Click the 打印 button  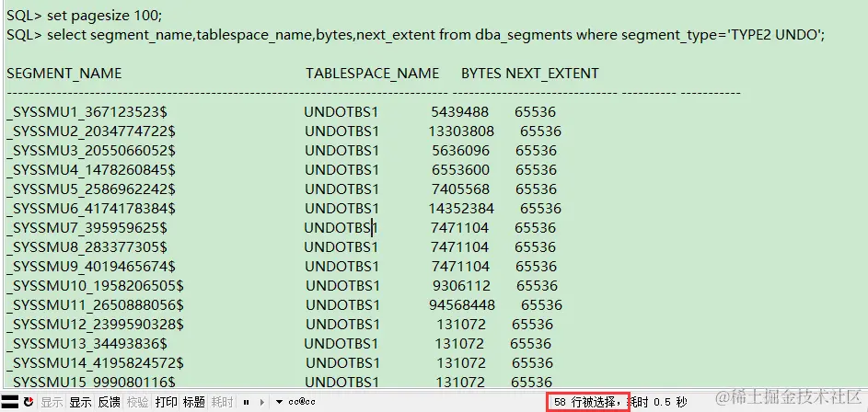166,402
